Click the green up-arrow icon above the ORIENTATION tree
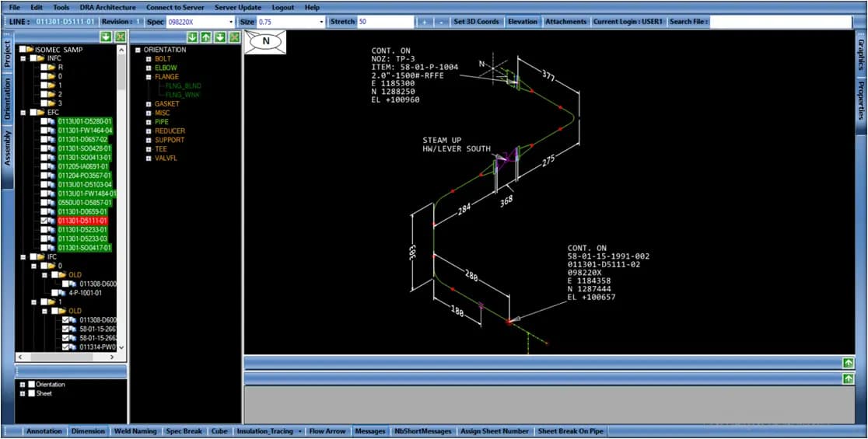The width and height of the screenshot is (868, 439). [205, 37]
